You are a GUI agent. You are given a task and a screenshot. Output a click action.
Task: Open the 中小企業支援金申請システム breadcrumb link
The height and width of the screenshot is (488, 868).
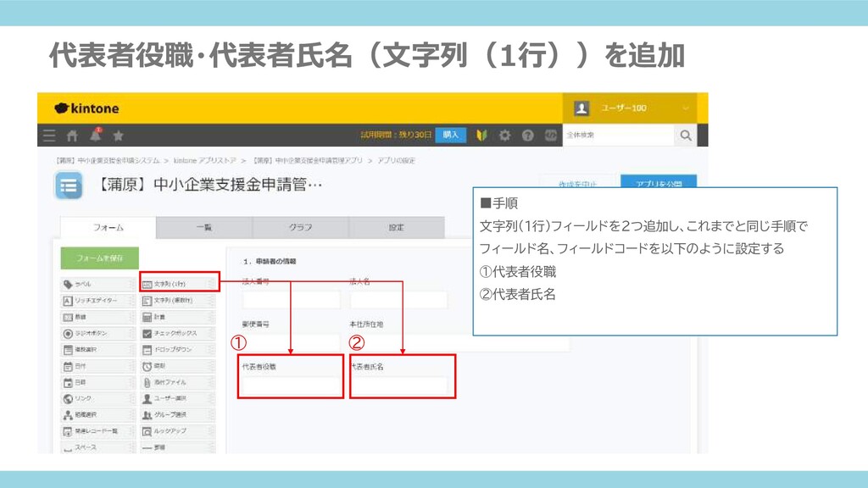pyautogui.click(x=108, y=160)
